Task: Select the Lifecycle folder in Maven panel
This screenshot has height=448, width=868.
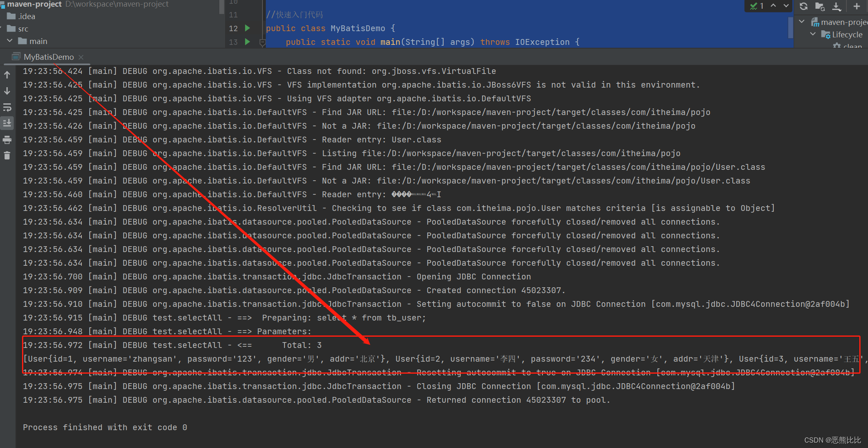Action: pos(842,34)
